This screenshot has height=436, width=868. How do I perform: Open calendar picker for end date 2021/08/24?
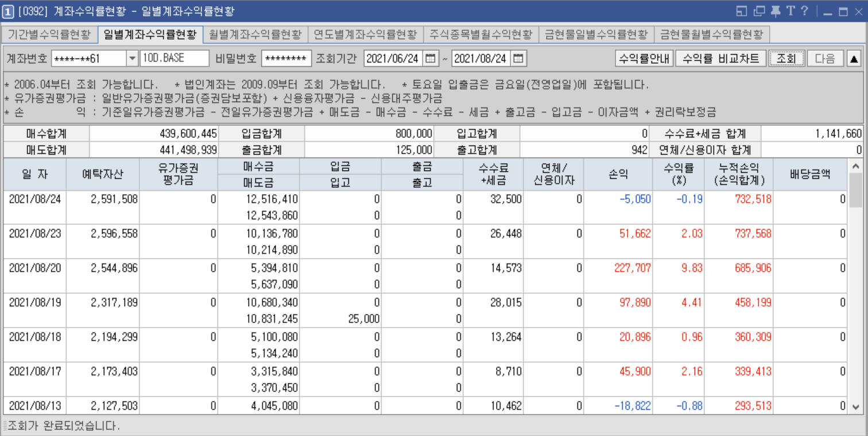pyautogui.click(x=518, y=59)
